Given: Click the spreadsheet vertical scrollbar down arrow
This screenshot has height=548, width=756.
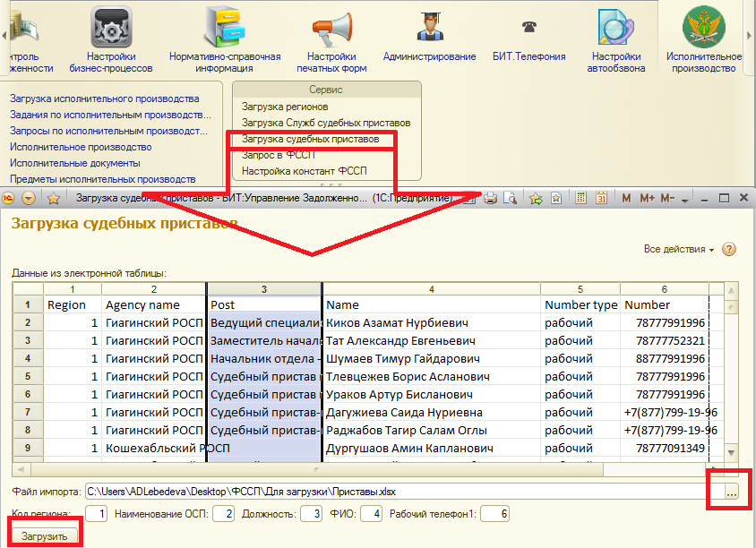Looking at the screenshot, I should click(730, 452).
